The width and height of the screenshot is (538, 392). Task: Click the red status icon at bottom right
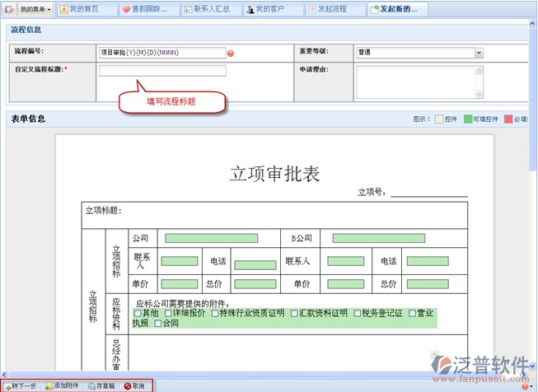coord(525,386)
